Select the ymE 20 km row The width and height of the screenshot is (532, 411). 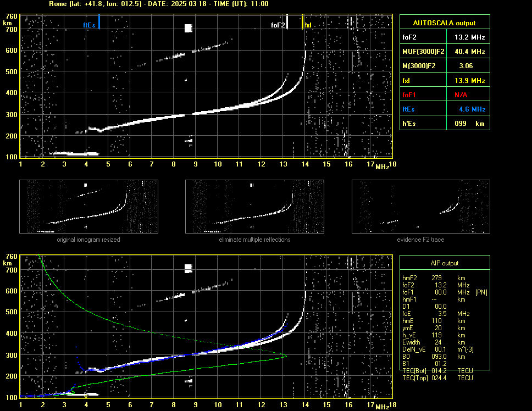tap(434, 328)
